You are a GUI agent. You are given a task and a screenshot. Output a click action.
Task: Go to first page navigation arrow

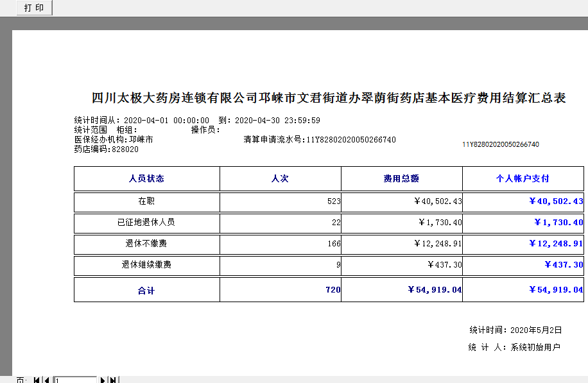tap(37, 380)
